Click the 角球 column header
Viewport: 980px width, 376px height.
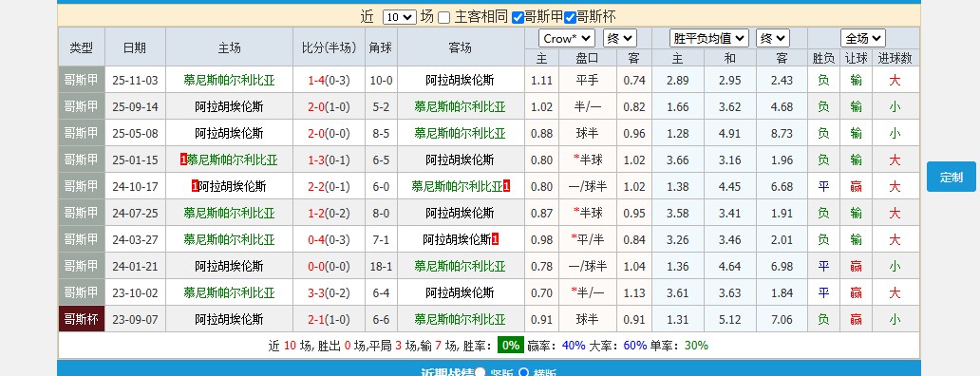click(381, 47)
